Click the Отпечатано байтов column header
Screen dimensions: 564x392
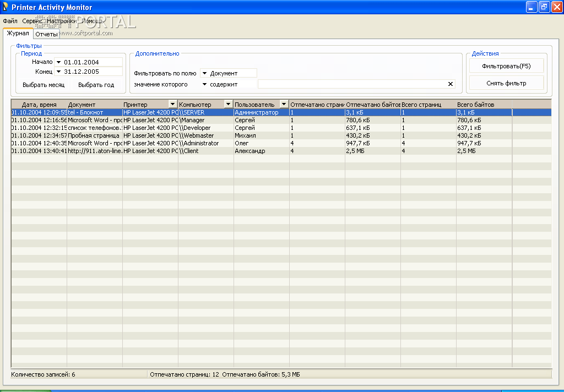373,104
